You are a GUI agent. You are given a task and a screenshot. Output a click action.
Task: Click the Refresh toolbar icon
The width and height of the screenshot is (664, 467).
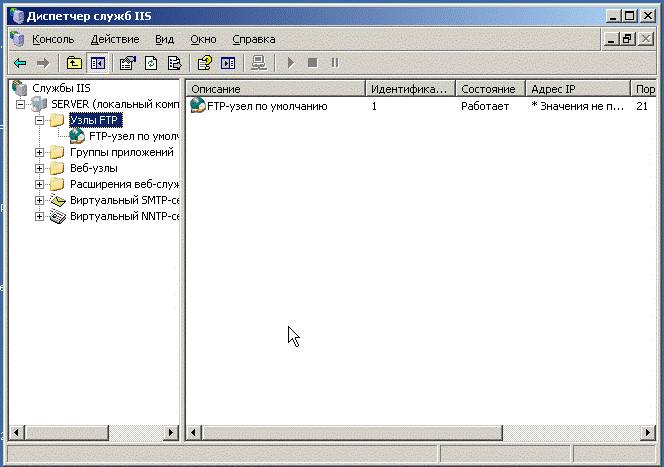tap(151, 64)
